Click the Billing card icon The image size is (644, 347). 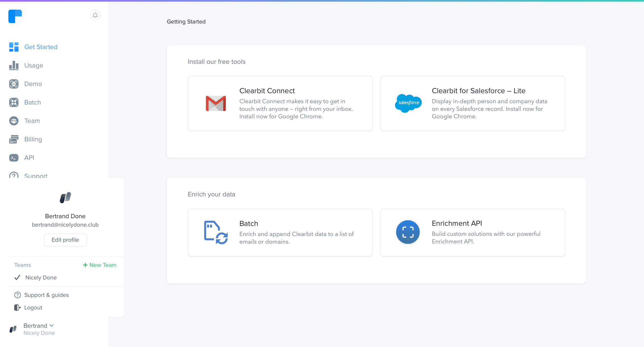click(14, 139)
